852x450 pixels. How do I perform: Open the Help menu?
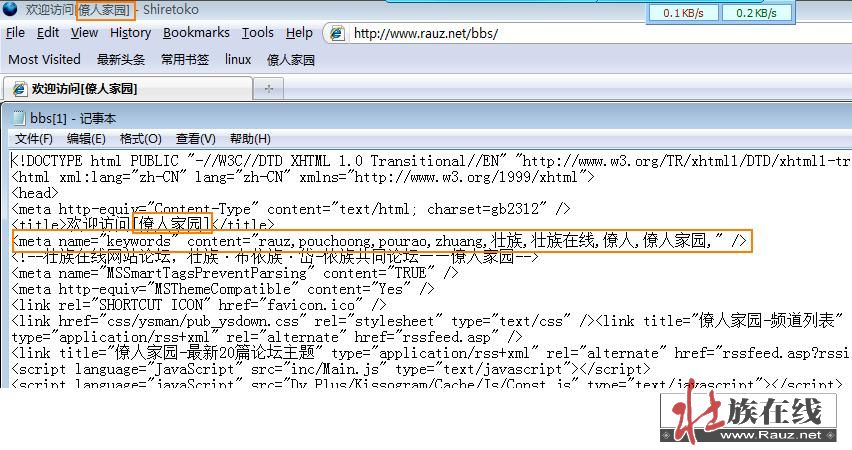pos(299,33)
